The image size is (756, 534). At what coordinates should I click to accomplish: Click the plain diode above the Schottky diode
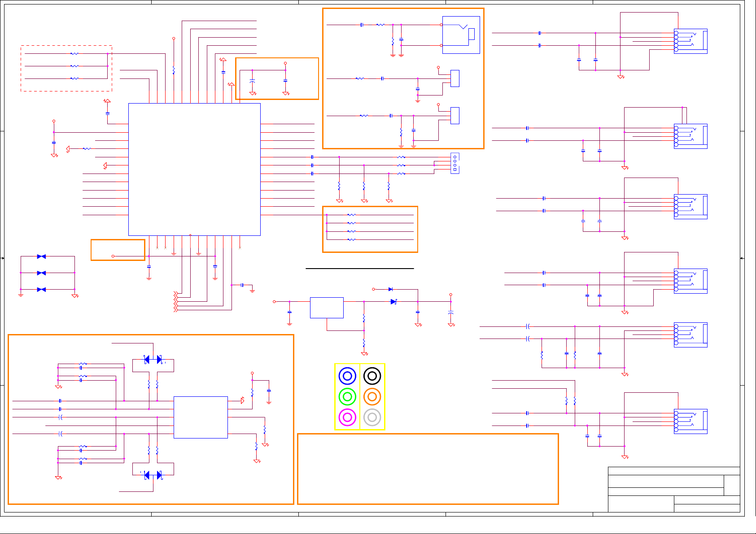pyautogui.click(x=390, y=289)
